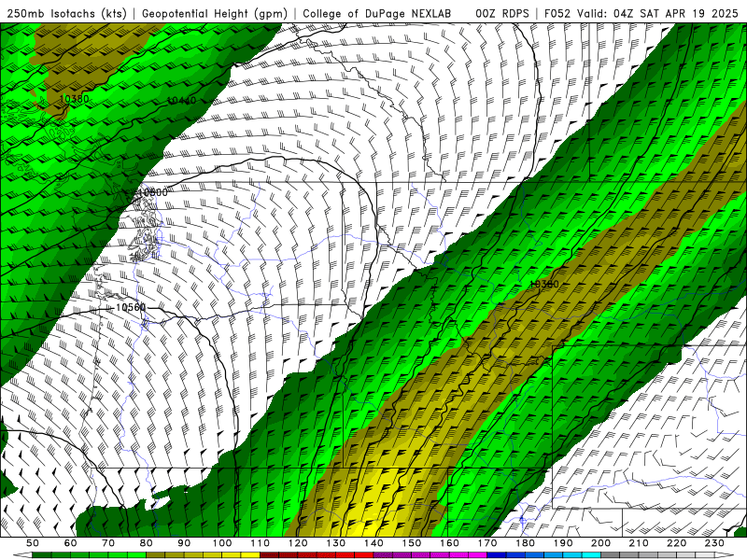The width and height of the screenshot is (747, 560).
Task: Click the "F052 Valid: 04Z SAT APR 19 2025" text
Action: pyautogui.click(x=641, y=13)
